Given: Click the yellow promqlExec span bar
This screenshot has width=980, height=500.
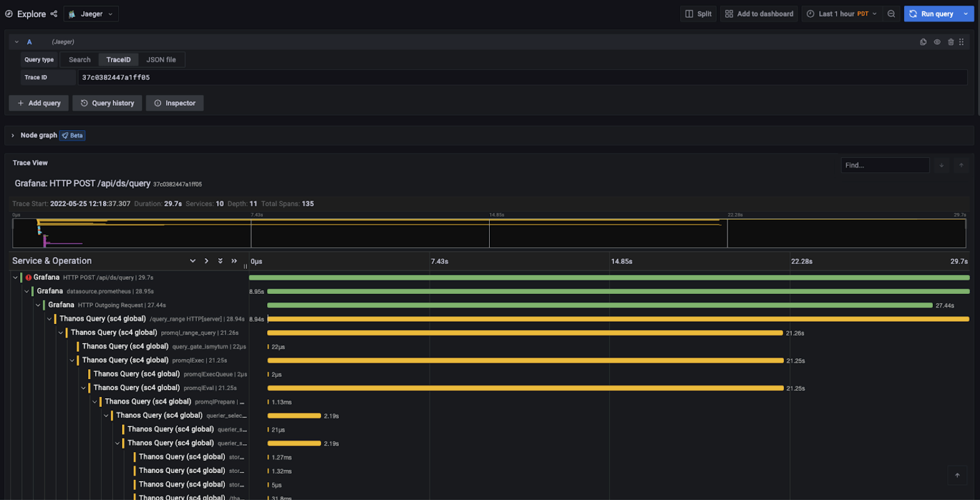Looking at the screenshot, I should coord(525,361).
